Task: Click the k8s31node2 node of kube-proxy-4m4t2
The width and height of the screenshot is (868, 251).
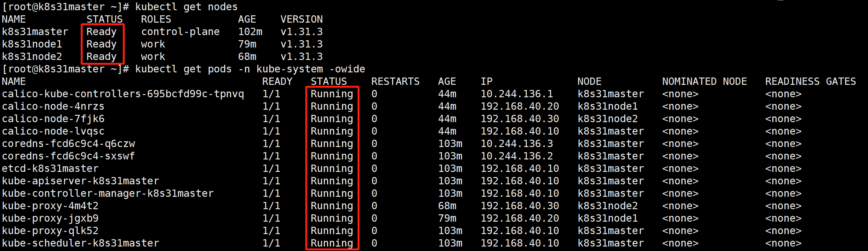Action: tap(608, 206)
